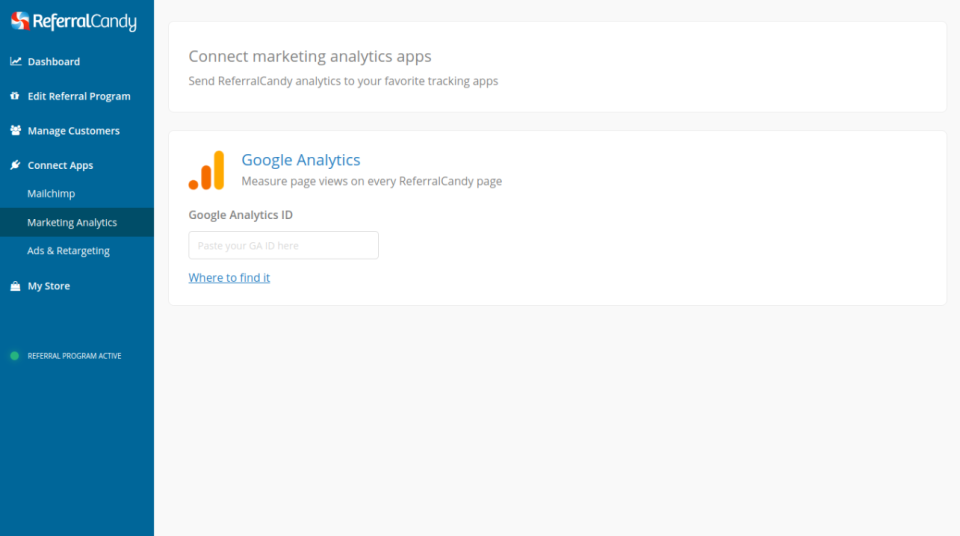
Task: Click the Dashboard chart icon
Action: [15, 62]
